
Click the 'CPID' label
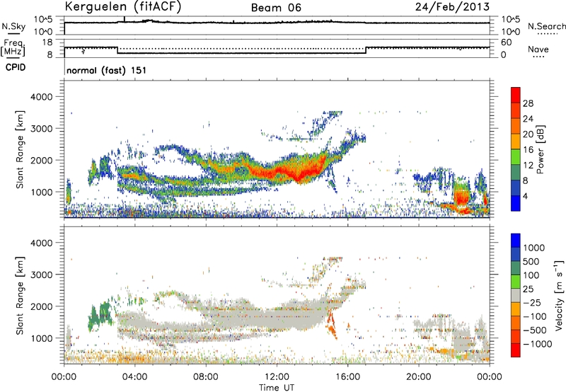[16, 67]
